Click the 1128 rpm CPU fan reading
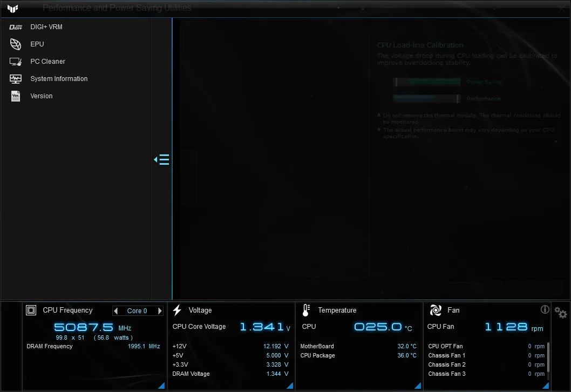The width and height of the screenshot is (571, 392). tap(514, 327)
